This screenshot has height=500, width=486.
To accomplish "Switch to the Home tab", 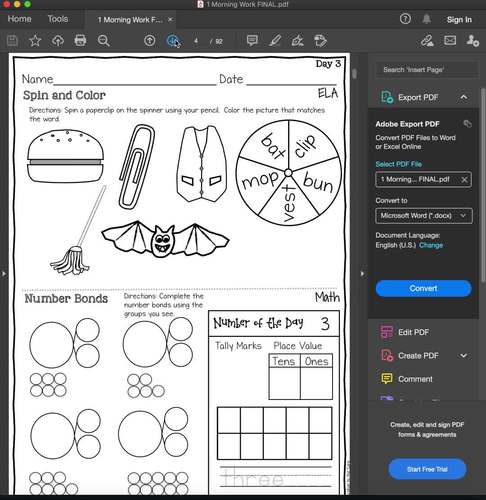I will click(x=19, y=19).
